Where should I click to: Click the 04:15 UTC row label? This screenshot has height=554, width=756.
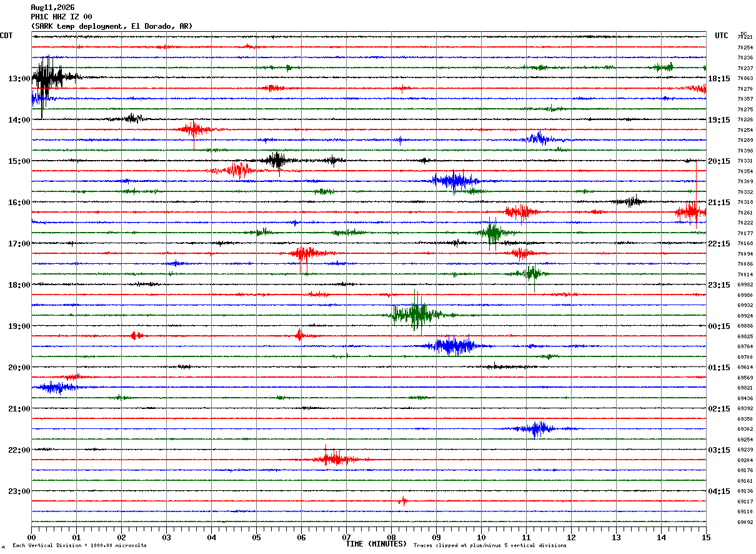click(719, 491)
